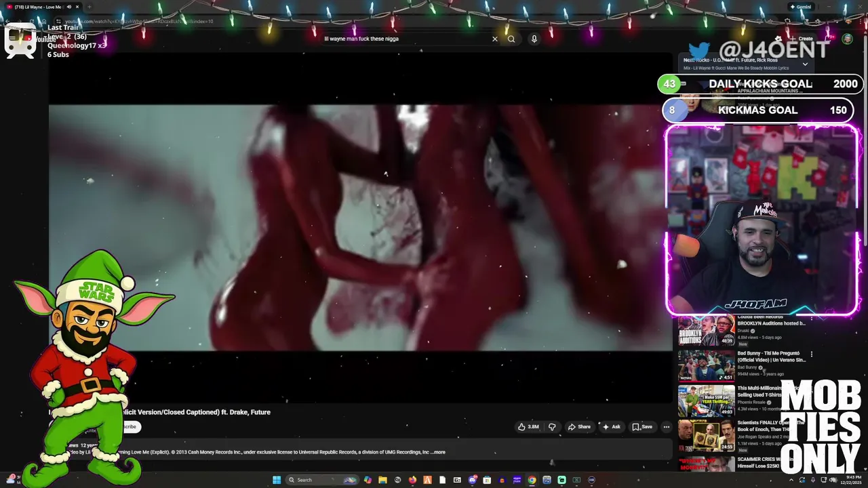Save the video to a playlist

[x=642, y=427]
